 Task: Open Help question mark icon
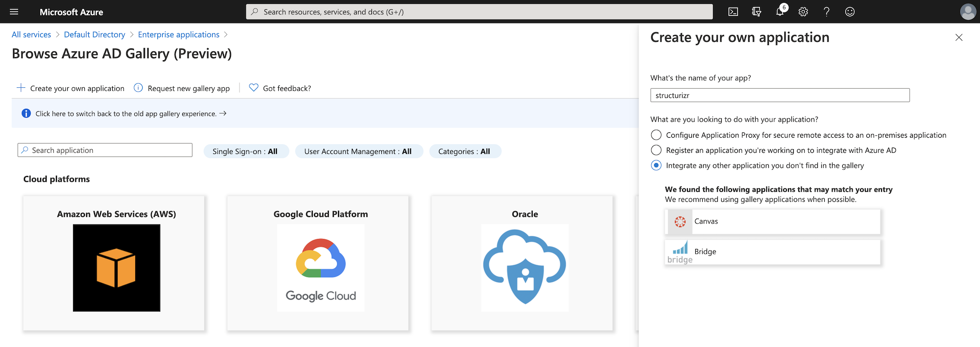click(x=827, y=12)
